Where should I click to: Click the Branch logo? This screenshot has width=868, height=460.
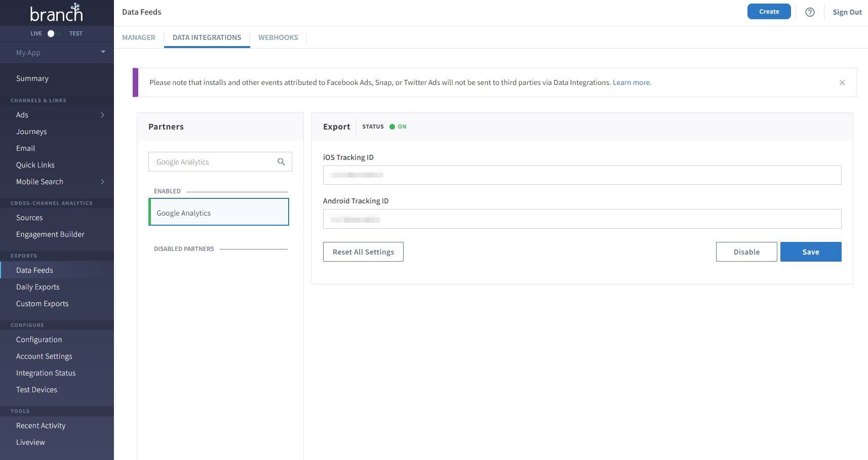click(x=56, y=13)
